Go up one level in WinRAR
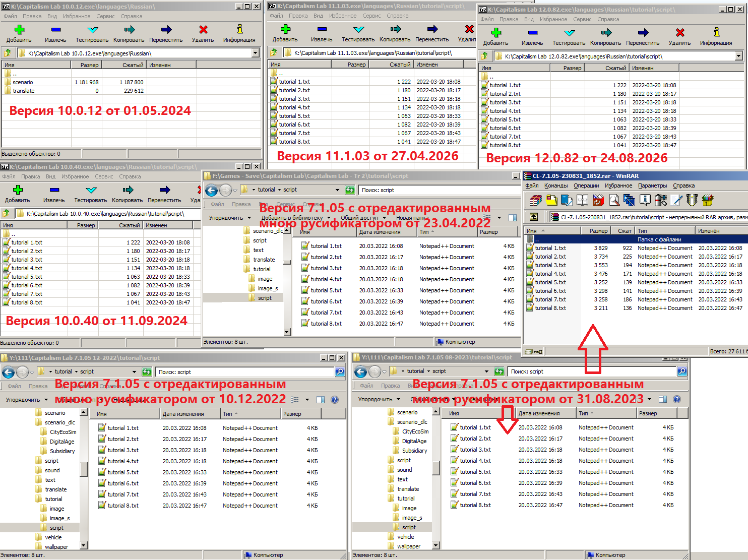The width and height of the screenshot is (748, 560). click(534, 217)
